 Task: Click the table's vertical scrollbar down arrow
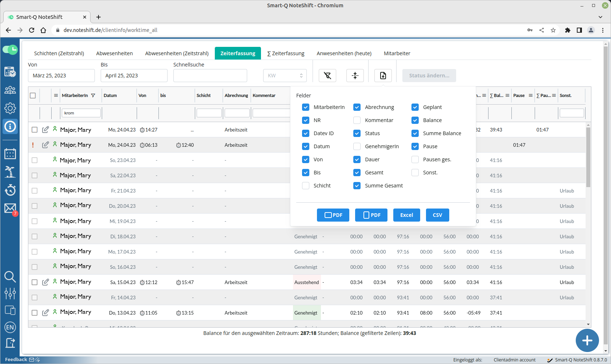pos(588,324)
